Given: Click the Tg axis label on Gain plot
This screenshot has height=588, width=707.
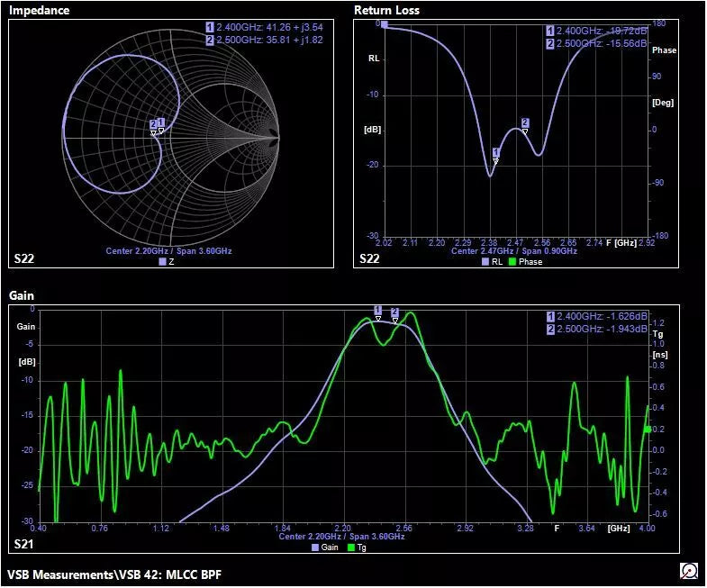Looking at the screenshot, I should pyautogui.click(x=657, y=334).
